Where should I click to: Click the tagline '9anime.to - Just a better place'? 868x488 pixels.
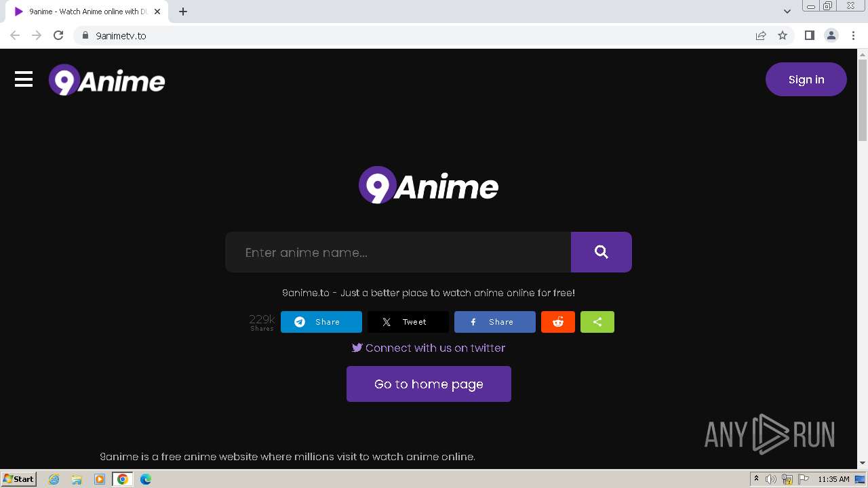coord(429,293)
